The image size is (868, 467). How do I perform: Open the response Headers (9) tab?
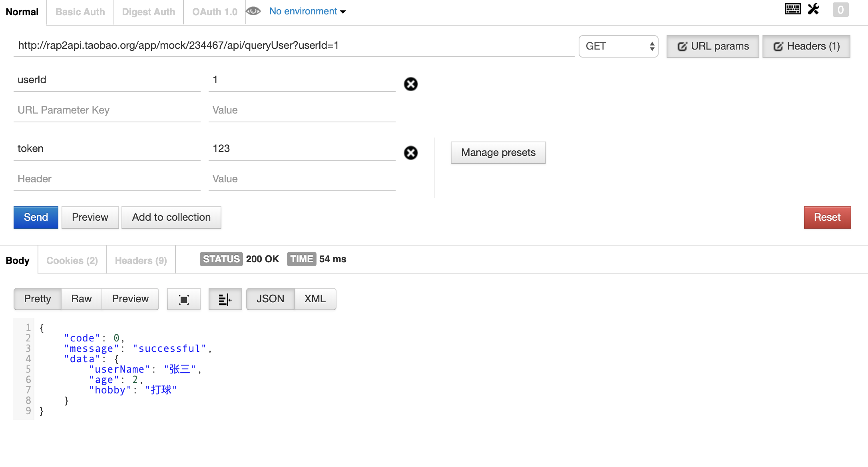point(141,260)
